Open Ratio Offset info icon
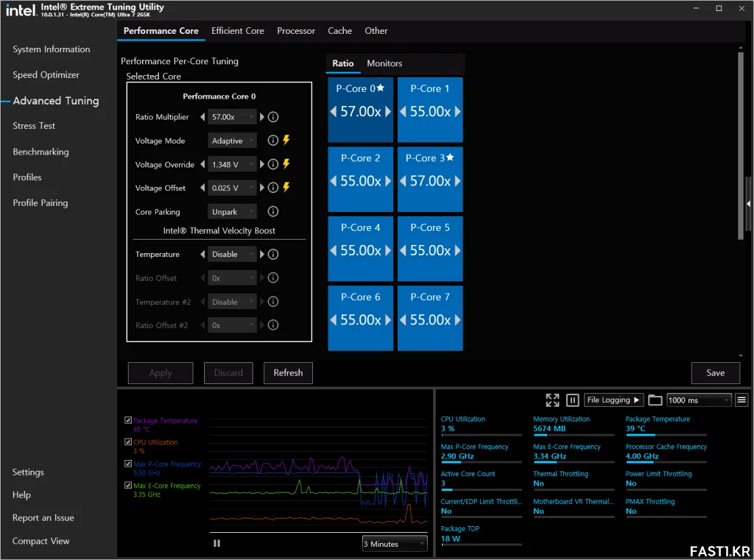Screen dimensions: 754x560 (273, 278)
